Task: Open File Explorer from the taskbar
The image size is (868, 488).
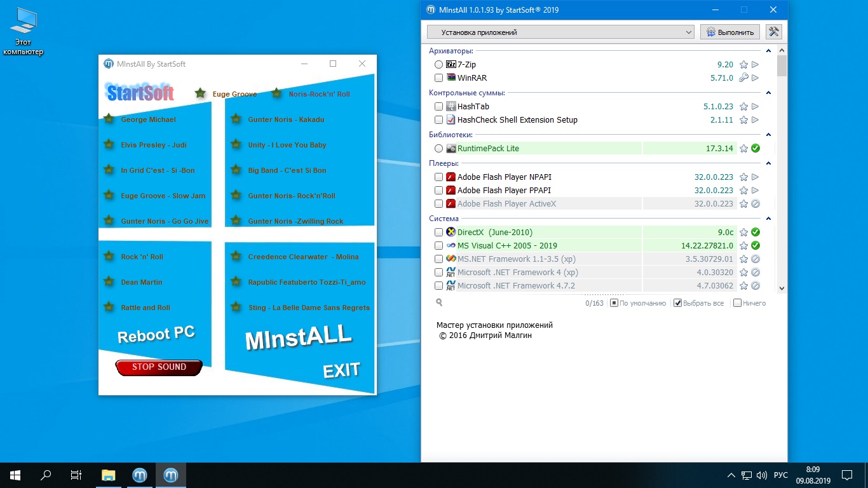Action: [109, 475]
